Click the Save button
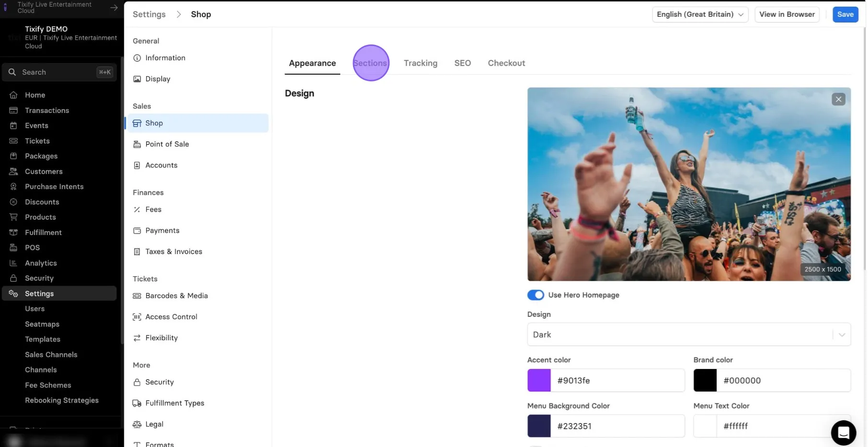The image size is (868, 447). pyautogui.click(x=845, y=14)
